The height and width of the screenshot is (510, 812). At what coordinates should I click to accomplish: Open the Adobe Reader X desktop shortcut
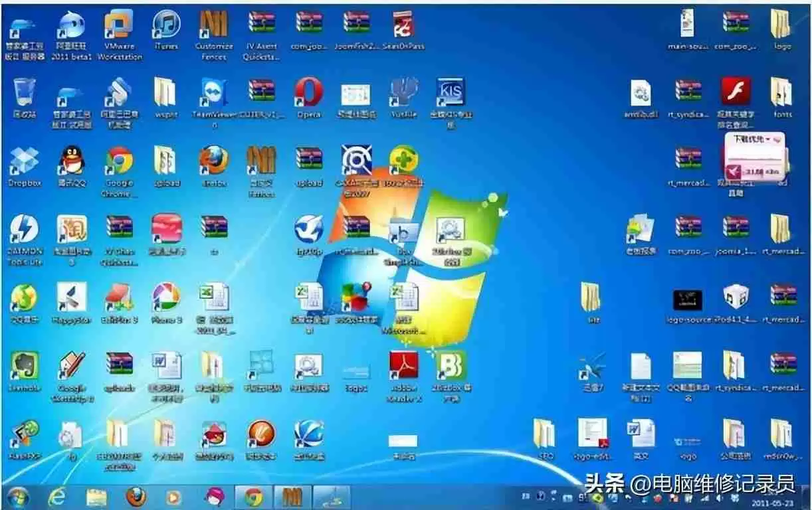pyautogui.click(x=403, y=367)
